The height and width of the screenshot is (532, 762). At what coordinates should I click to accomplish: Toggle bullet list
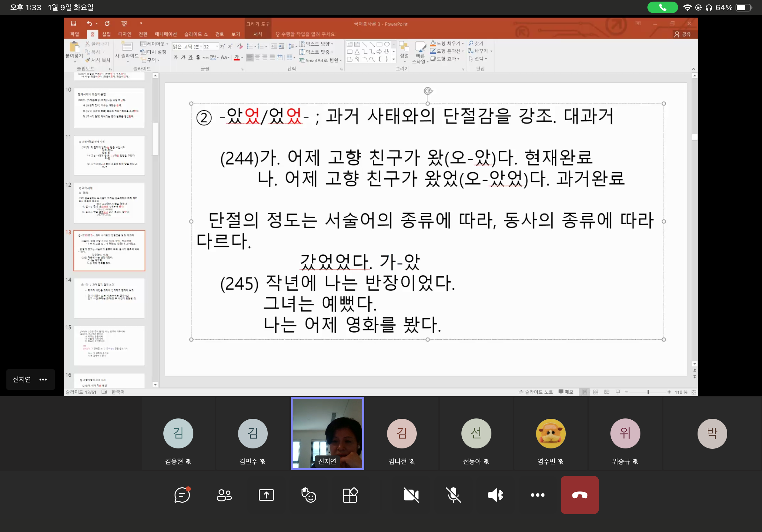click(250, 47)
